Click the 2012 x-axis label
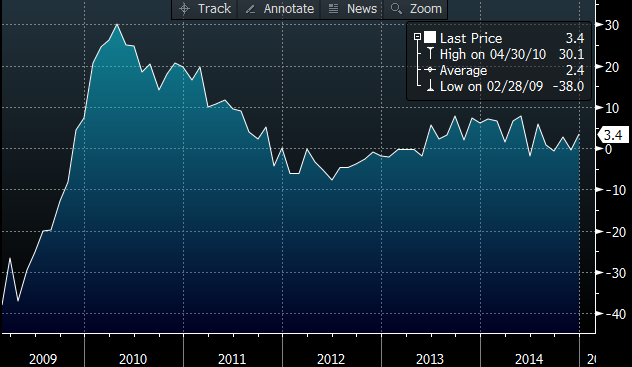632x367 pixels. tap(331, 359)
